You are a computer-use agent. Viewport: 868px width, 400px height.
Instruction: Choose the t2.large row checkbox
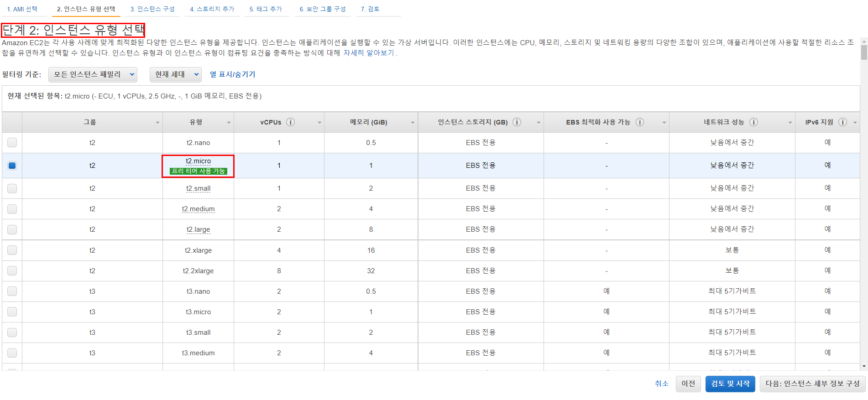12,229
